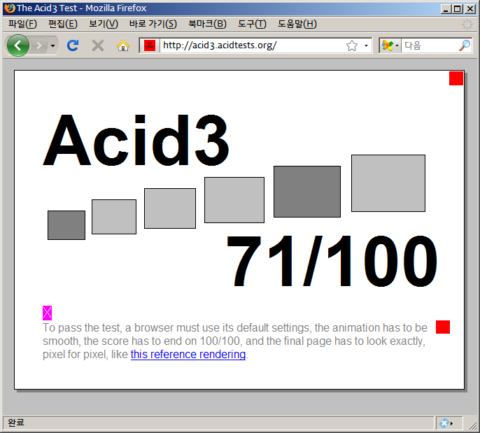Viewport: 480px width, 433px height.
Task: Click the darker grey fifth Acid3 box
Action: pos(307,192)
